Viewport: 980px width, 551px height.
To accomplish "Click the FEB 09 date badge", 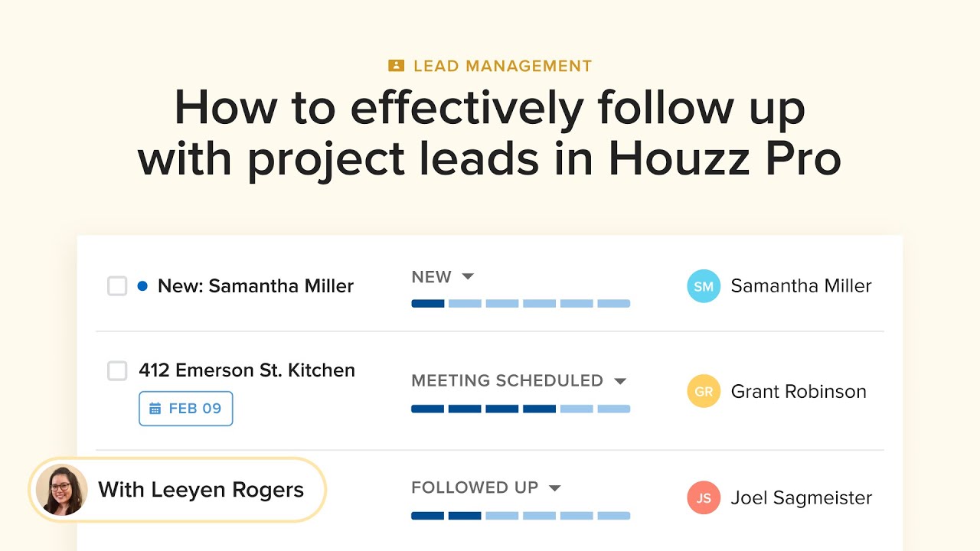I will coord(186,409).
